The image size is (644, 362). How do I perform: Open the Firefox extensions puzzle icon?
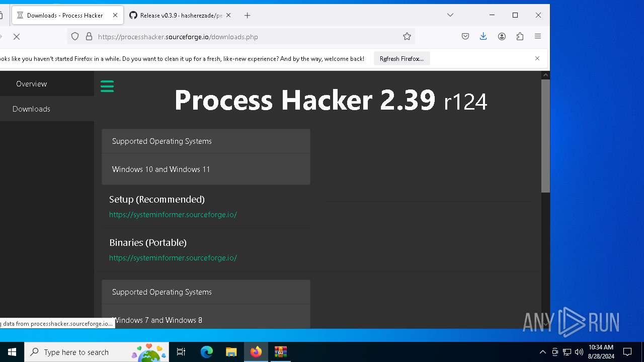click(x=520, y=36)
